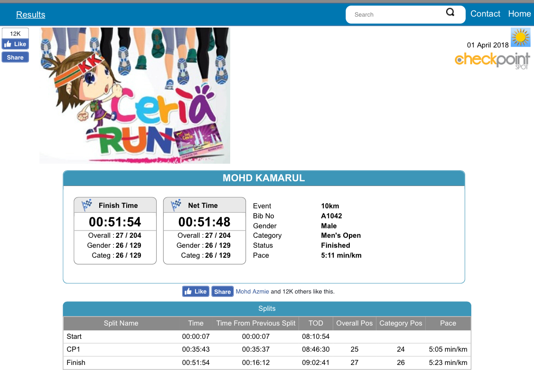Click the magnifier search icon
Screen dimensions: 534x392
click(450, 13)
